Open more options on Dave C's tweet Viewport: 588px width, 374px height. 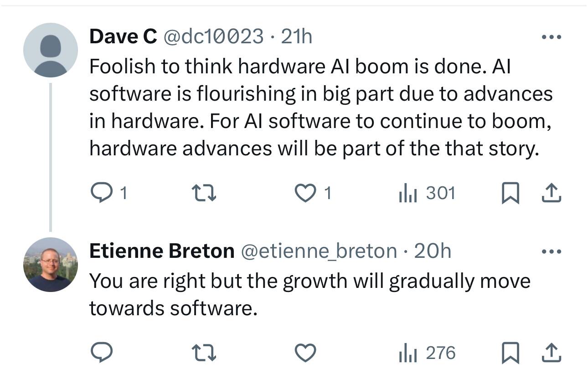click(552, 37)
